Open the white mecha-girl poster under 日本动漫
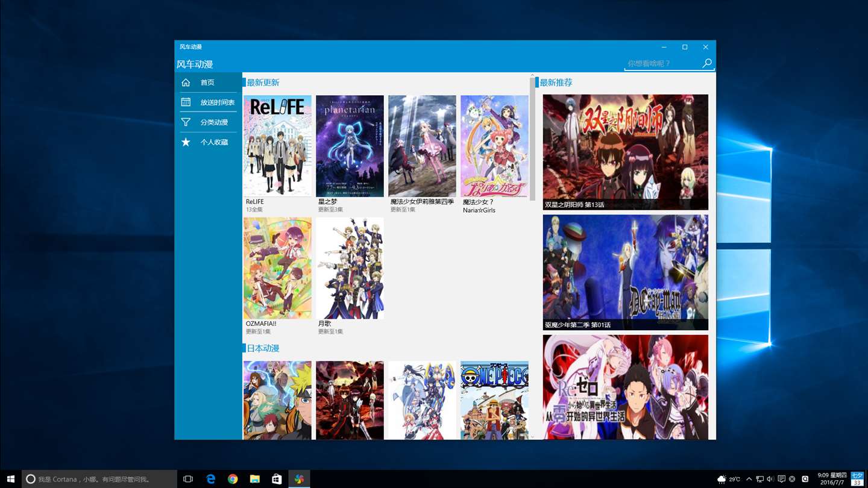The height and width of the screenshot is (488, 868). pyautogui.click(x=422, y=400)
